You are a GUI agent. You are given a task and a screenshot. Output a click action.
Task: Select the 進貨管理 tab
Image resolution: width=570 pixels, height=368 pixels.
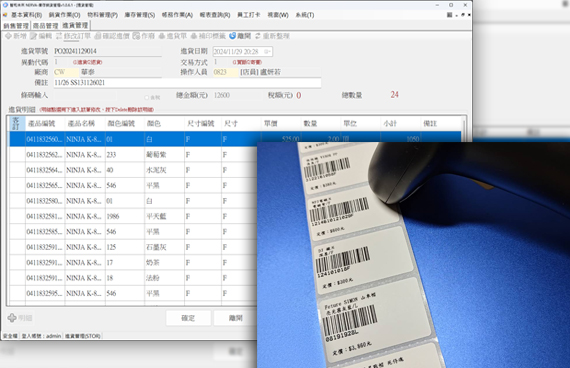tap(75, 25)
